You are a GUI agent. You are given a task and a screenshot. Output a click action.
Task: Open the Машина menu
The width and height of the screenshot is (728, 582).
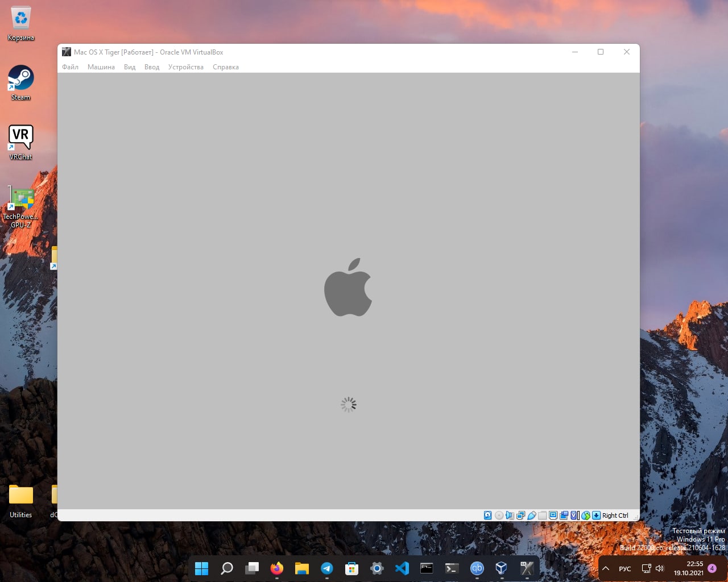click(101, 67)
